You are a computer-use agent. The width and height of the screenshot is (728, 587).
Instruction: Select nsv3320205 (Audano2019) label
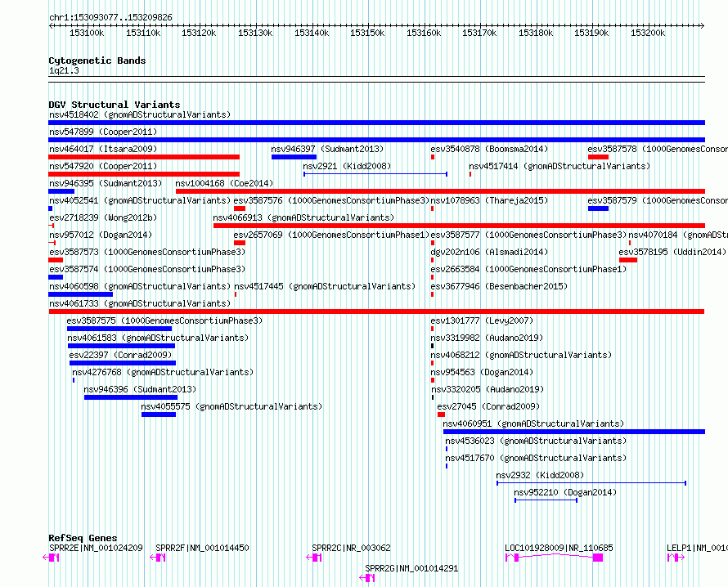pos(488,389)
